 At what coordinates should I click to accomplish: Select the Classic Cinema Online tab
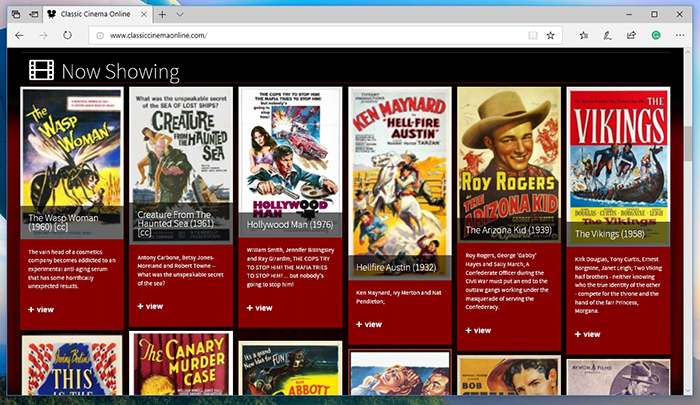tap(97, 14)
